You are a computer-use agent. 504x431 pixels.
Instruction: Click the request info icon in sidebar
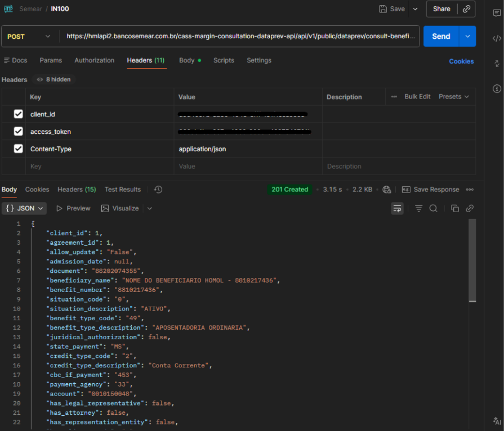tap(496, 88)
